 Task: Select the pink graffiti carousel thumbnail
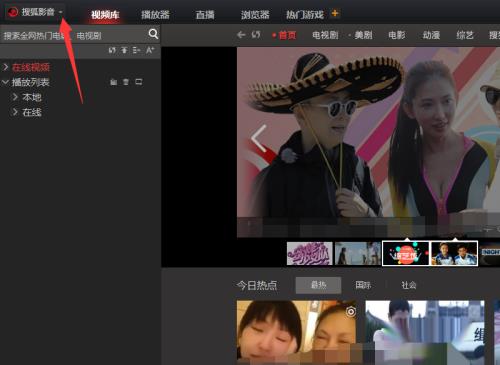[x=310, y=254]
